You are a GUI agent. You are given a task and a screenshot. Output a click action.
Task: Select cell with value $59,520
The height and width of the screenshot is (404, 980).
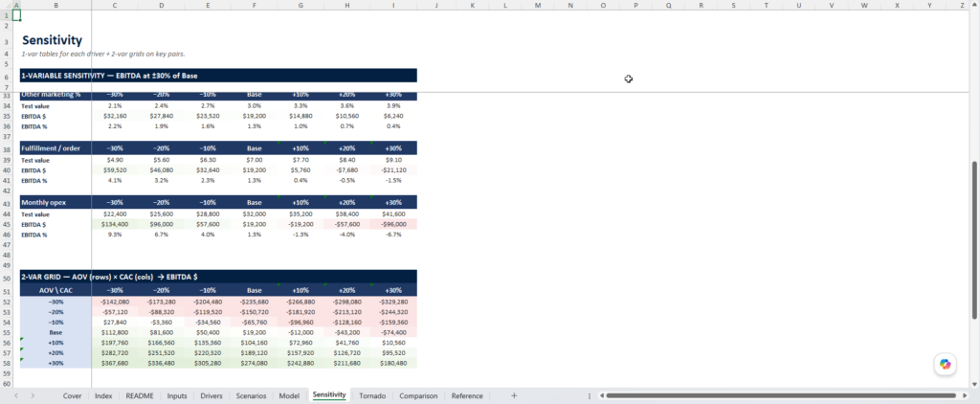tap(115, 170)
